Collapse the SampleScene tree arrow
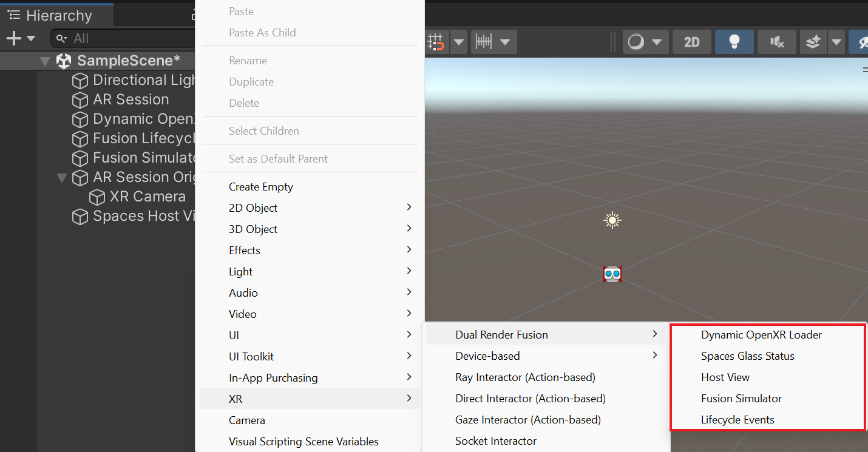This screenshot has height=452, width=868. click(x=44, y=61)
